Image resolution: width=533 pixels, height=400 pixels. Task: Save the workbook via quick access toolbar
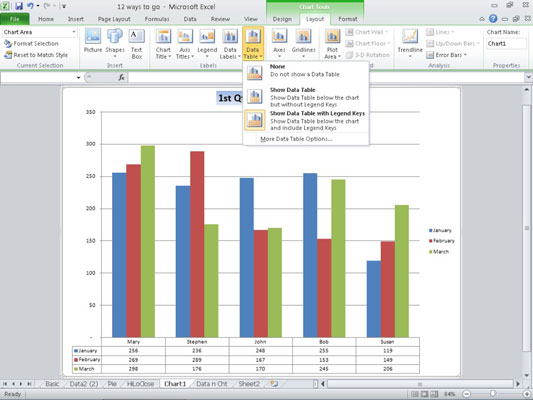pos(19,6)
